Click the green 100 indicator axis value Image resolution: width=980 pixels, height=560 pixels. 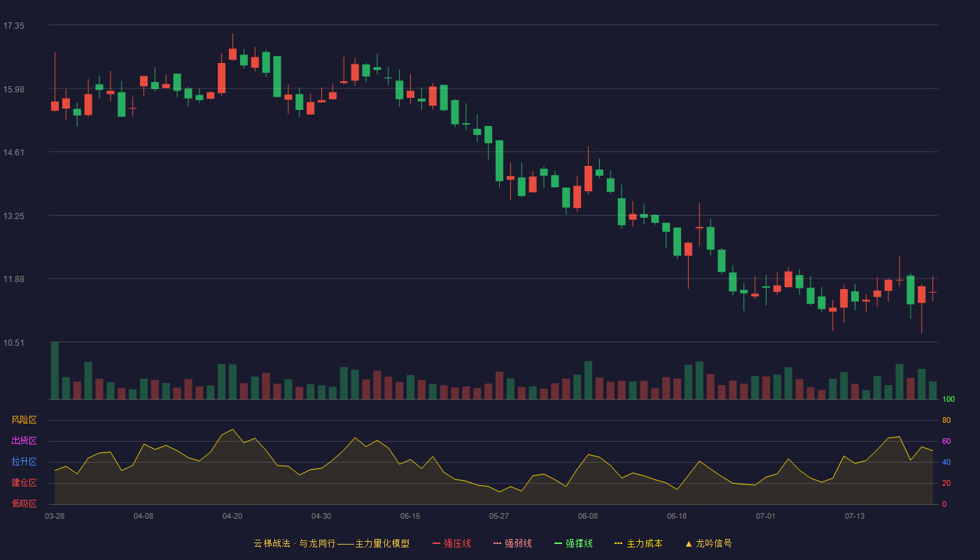(948, 400)
